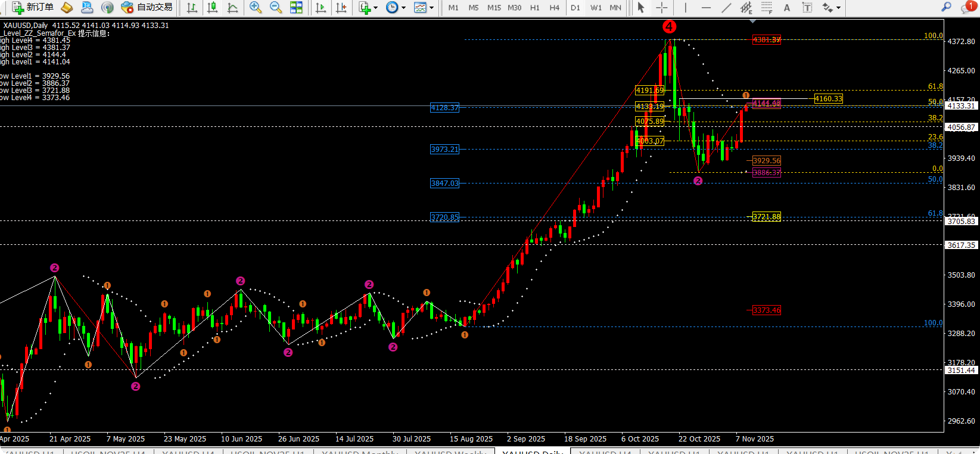This screenshot has height=454, width=980.
Task: Click the zoom in magnifier icon
Action: [256, 7]
